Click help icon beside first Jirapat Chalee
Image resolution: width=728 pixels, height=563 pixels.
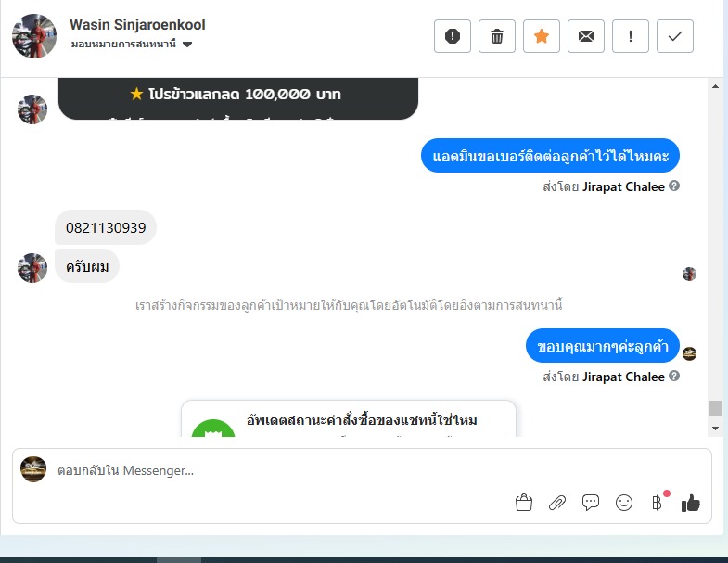pos(674,186)
